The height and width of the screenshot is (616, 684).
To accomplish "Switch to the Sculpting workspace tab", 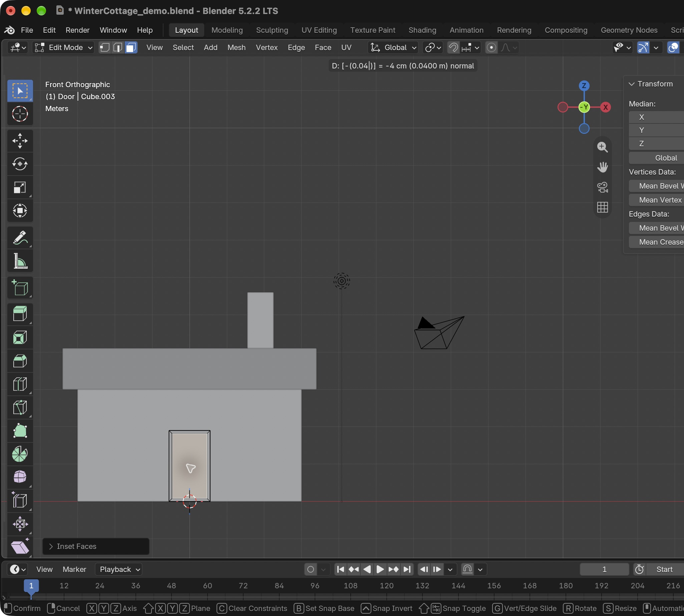I will pyautogui.click(x=272, y=30).
